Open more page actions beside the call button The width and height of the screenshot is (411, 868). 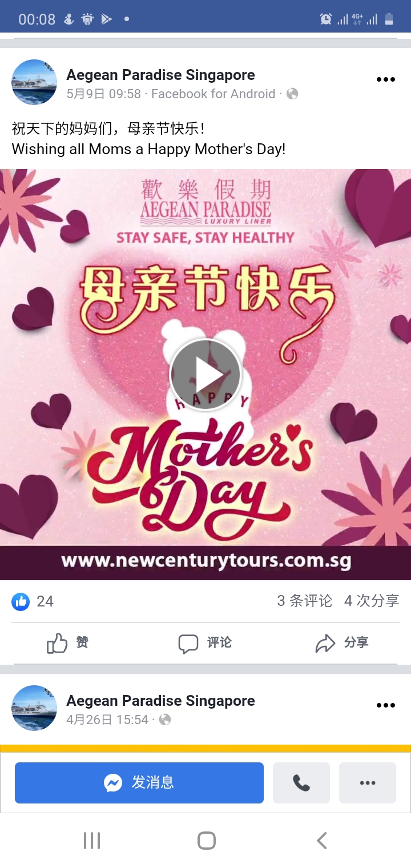368,783
